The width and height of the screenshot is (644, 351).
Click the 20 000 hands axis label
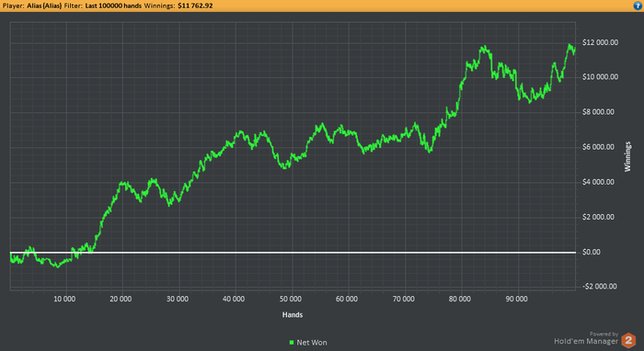tap(121, 299)
